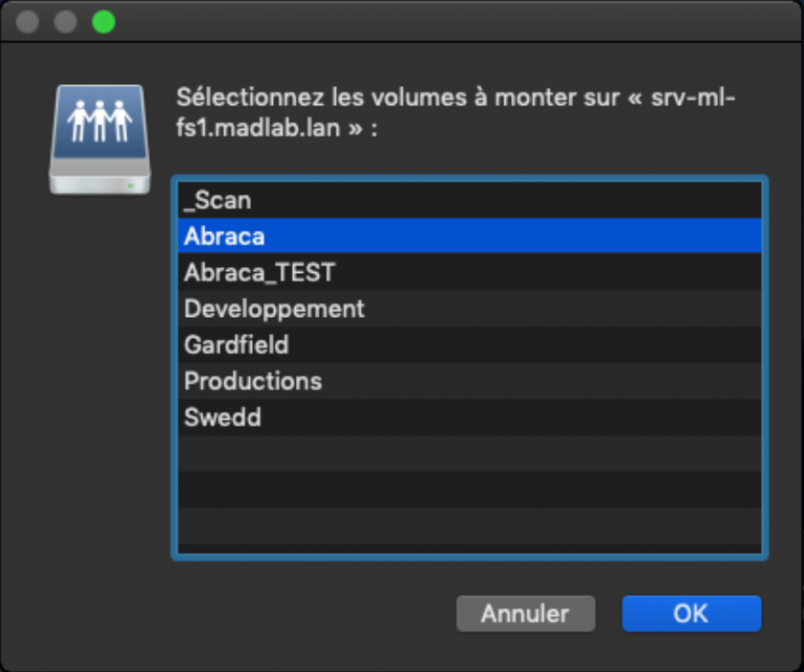The width and height of the screenshot is (804, 672).
Task: Click the fs1.madlab.lan server name text
Action: click(257, 127)
